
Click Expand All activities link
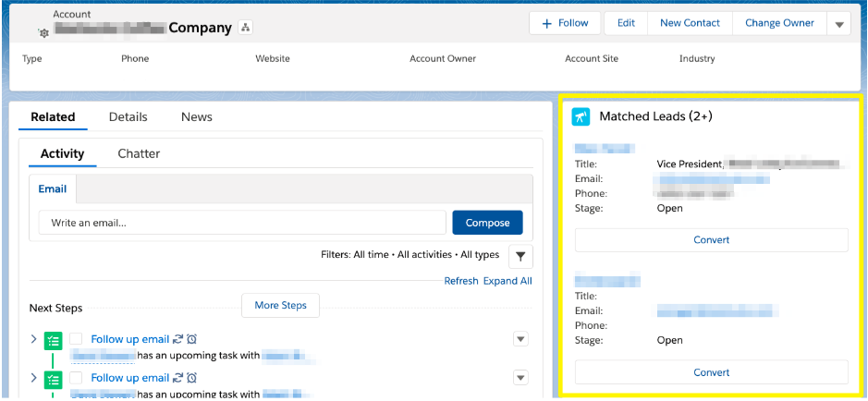coord(507,281)
